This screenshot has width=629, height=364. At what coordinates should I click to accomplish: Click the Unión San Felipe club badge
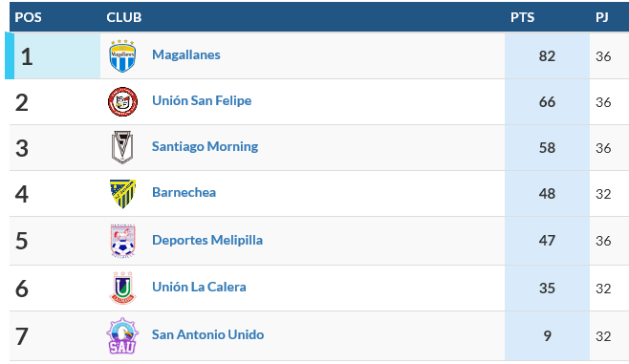pyautogui.click(x=122, y=102)
